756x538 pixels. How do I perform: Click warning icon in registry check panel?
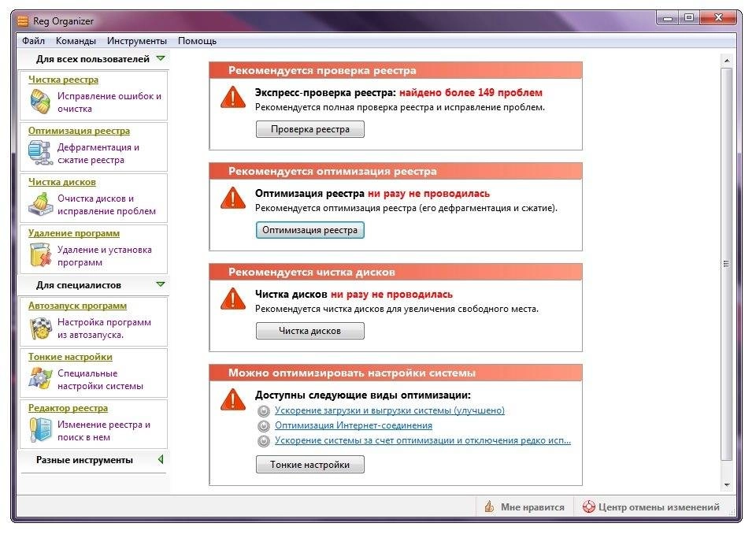coord(233,97)
